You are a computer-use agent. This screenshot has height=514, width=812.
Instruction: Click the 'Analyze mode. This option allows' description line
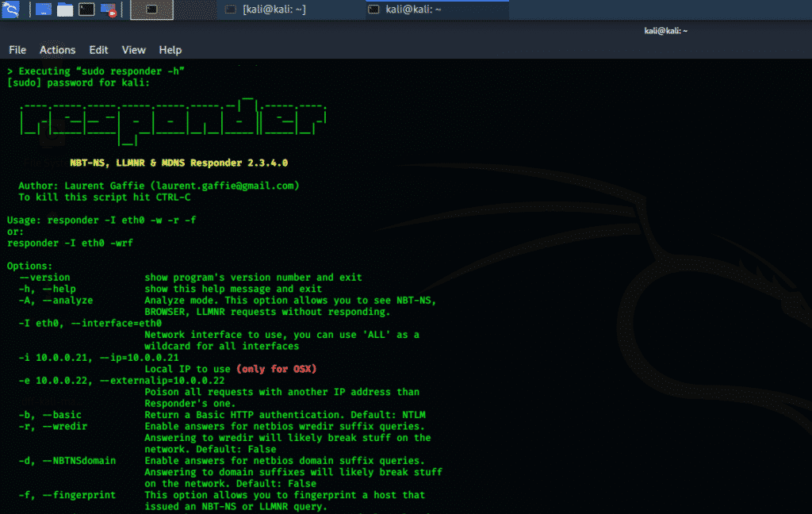point(290,300)
